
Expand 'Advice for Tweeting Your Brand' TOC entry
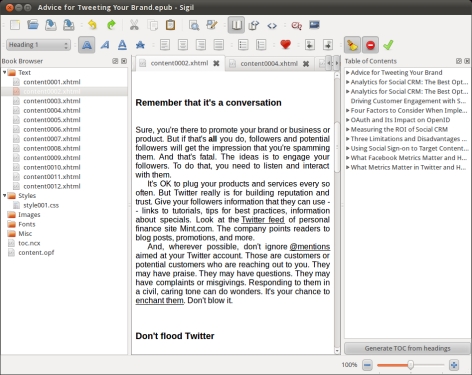tap(348, 72)
